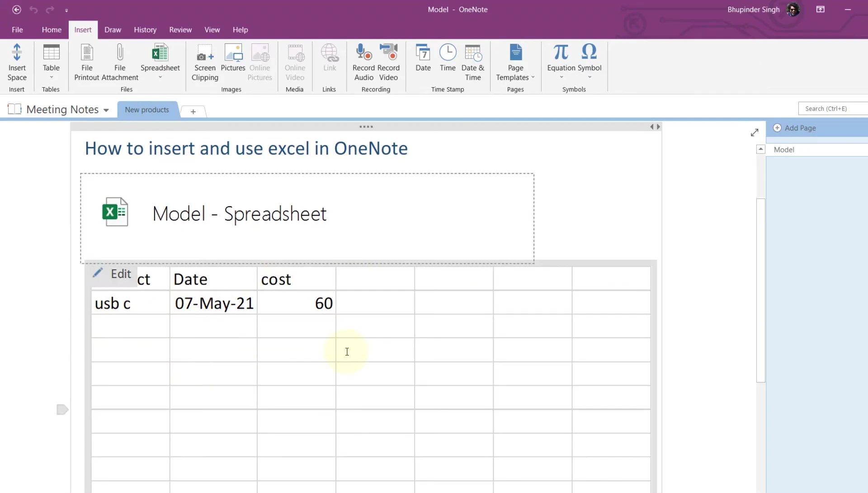Click the File Attachment paperclip icon
868x493 pixels.
point(120,52)
